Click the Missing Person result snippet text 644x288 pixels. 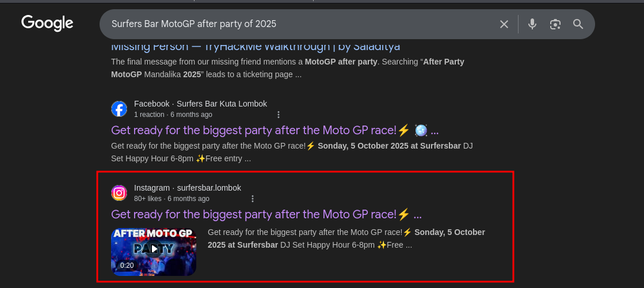click(x=287, y=68)
